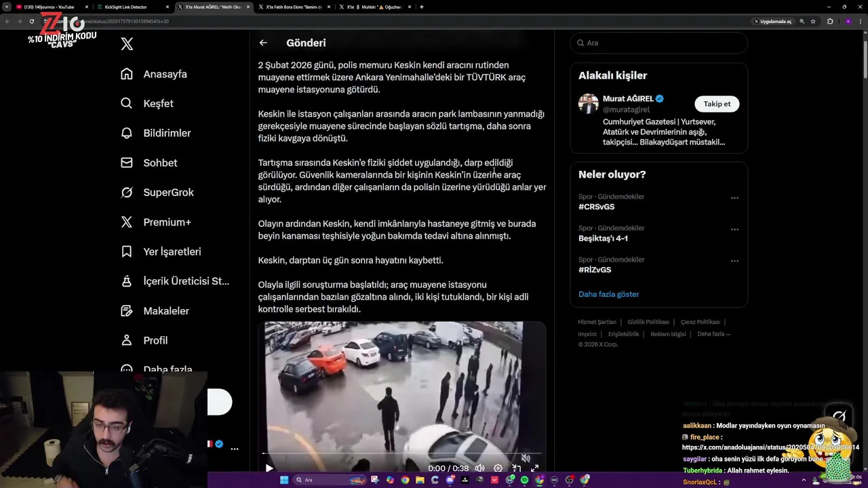Open Discord from the taskbar

pos(450,480)
